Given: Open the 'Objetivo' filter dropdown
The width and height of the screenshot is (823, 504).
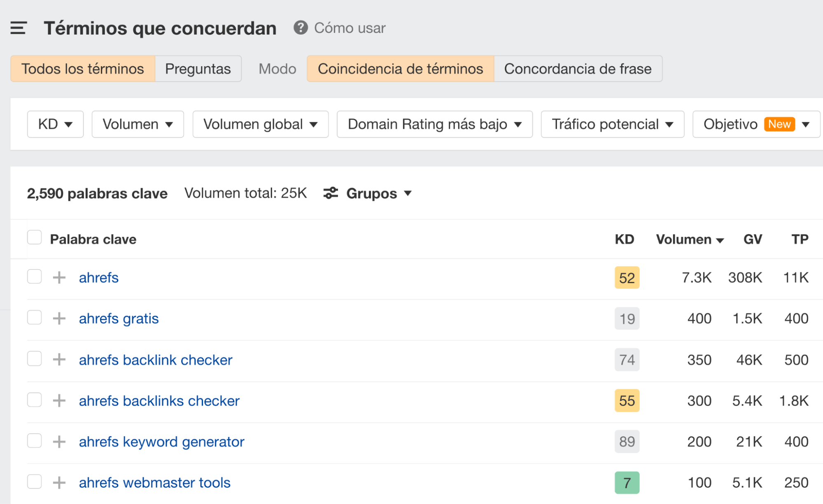Looking at the screenshot, I should click(x=755, y=124).
